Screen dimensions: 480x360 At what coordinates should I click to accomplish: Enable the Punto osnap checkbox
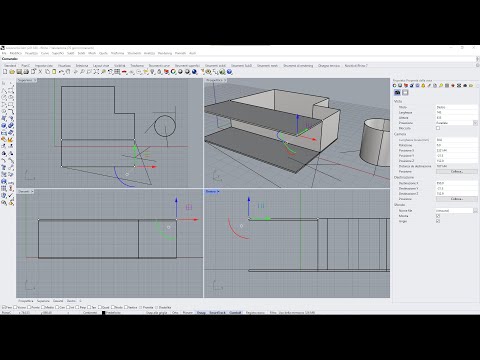point(29,307)
